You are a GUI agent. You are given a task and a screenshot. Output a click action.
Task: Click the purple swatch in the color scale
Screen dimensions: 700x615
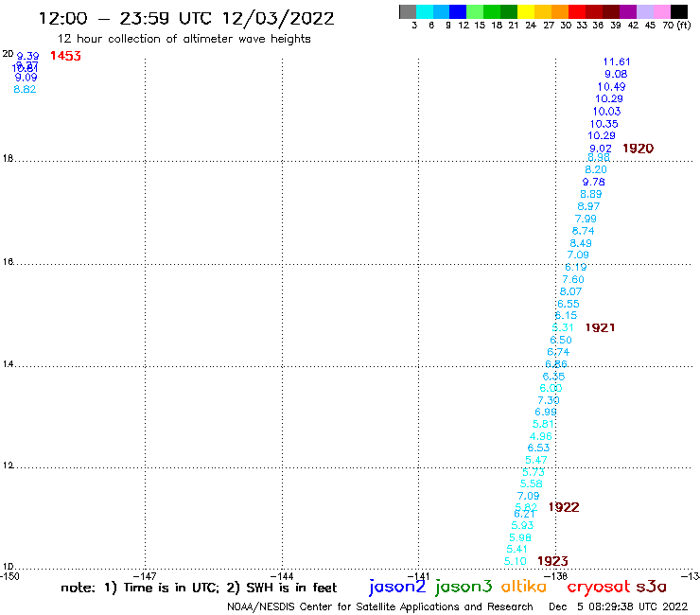coord(628,11)
